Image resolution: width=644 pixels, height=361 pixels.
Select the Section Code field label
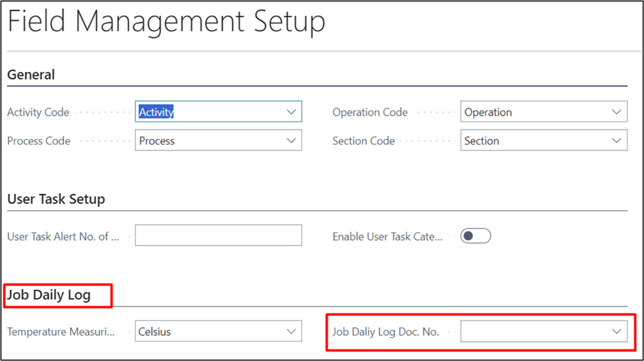tap(363, 141)
